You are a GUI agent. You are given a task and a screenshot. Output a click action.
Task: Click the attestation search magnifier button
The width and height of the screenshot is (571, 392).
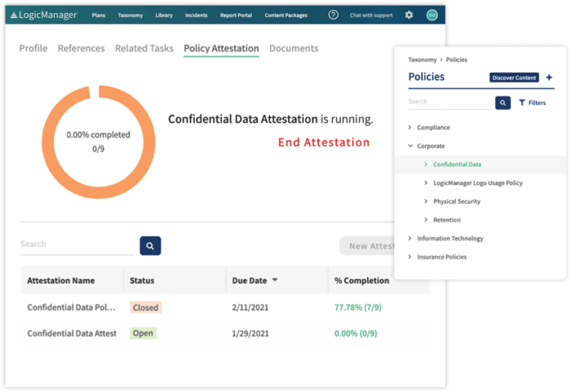[150, 245]
